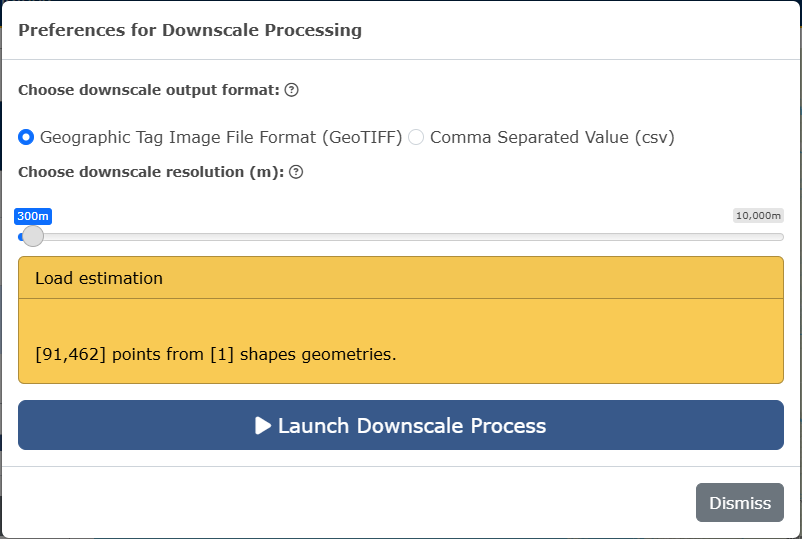This screenshot has width=802, height=539.
Task: Select the GeoTIFF radio button
Action: tap(26, 137)
